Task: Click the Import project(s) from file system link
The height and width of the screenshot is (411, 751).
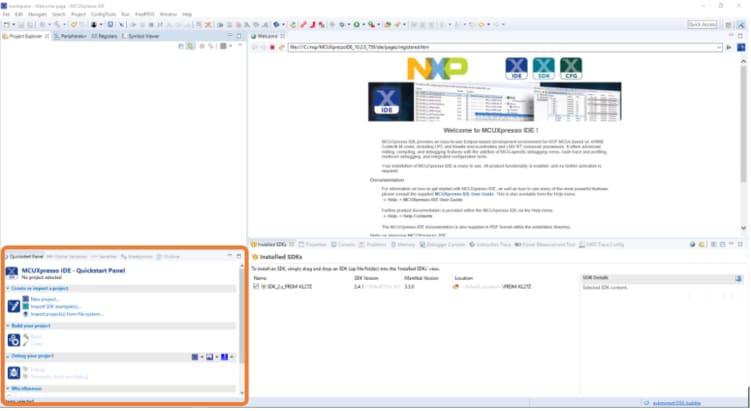Action: 66,314
